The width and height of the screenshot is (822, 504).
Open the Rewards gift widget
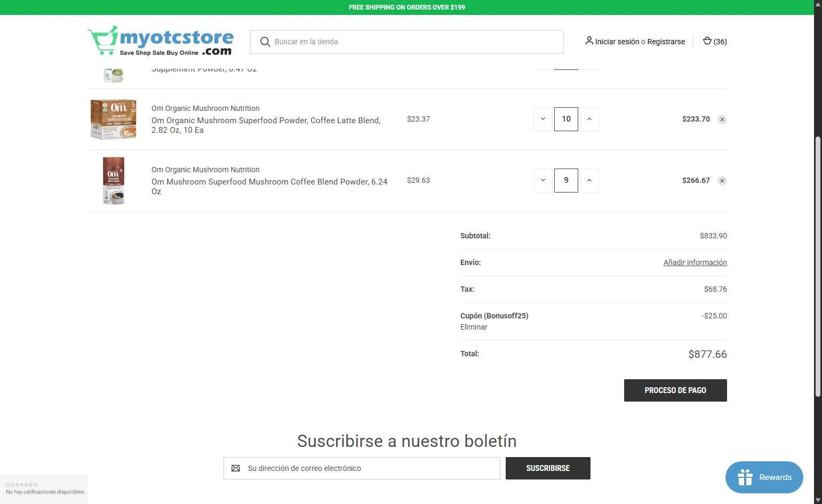coord(764,477)
